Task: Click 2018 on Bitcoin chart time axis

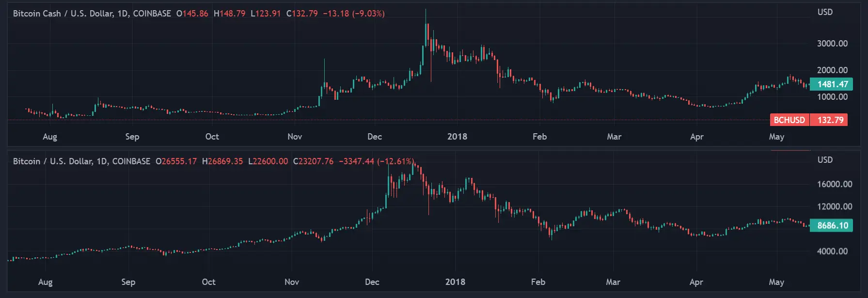Action: coord(455,282)
